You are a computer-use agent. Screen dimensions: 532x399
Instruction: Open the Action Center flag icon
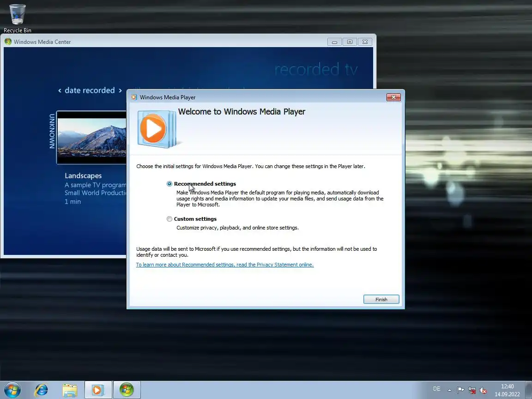(460, 390)
